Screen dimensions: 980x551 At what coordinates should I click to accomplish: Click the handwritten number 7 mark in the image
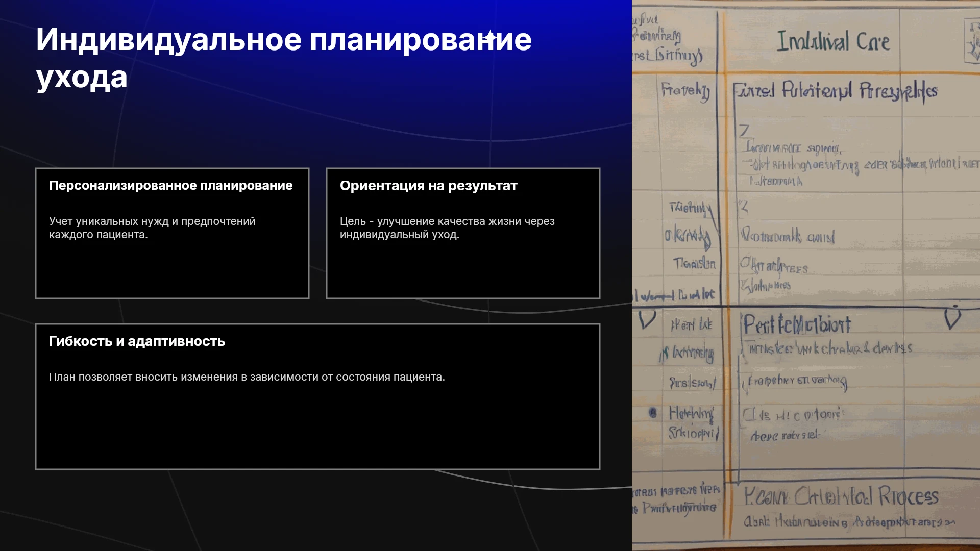(744, 131)
